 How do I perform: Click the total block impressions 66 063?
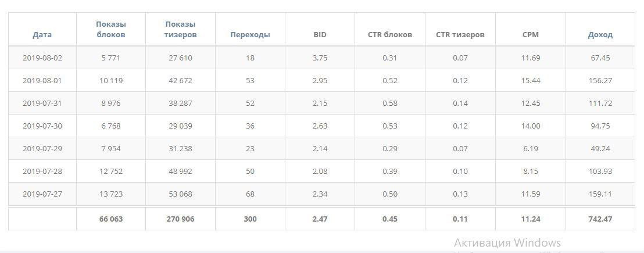pos(111,219)
